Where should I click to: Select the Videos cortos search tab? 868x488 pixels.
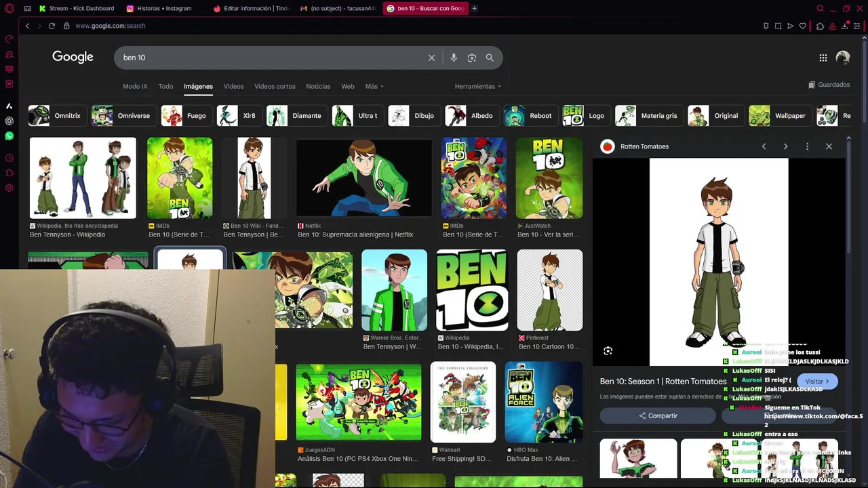[x=275, y=86]
